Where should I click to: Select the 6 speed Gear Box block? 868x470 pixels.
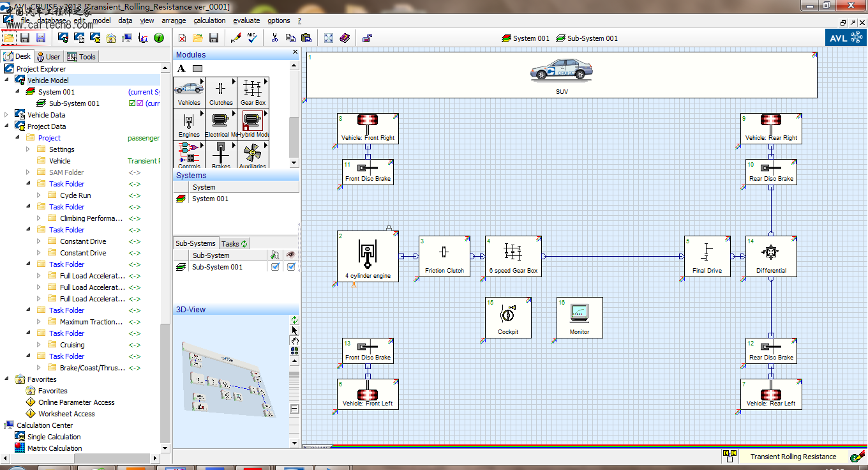point(513,257)
